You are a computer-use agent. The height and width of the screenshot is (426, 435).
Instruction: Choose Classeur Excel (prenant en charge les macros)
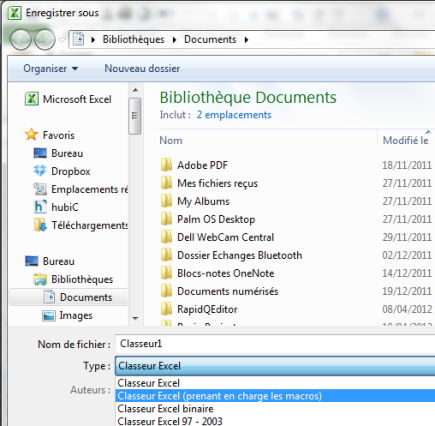tap(275, 396)
